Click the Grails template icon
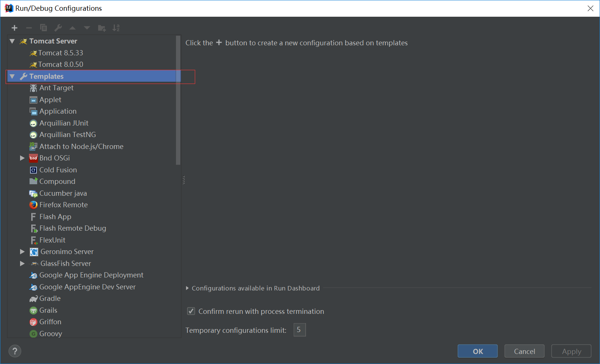The image size is (600, 364). point(33,311)
